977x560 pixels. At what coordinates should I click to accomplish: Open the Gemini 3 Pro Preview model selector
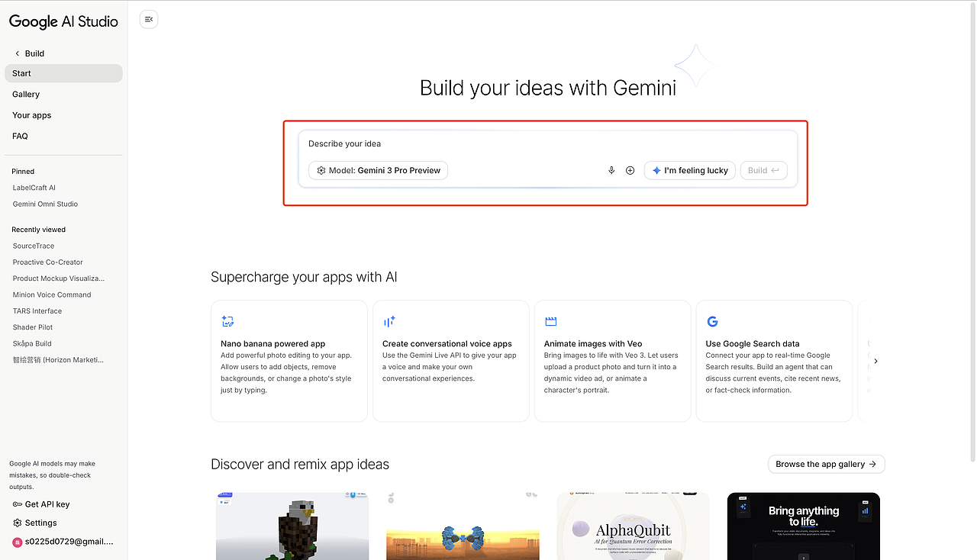tap(379, 170)
